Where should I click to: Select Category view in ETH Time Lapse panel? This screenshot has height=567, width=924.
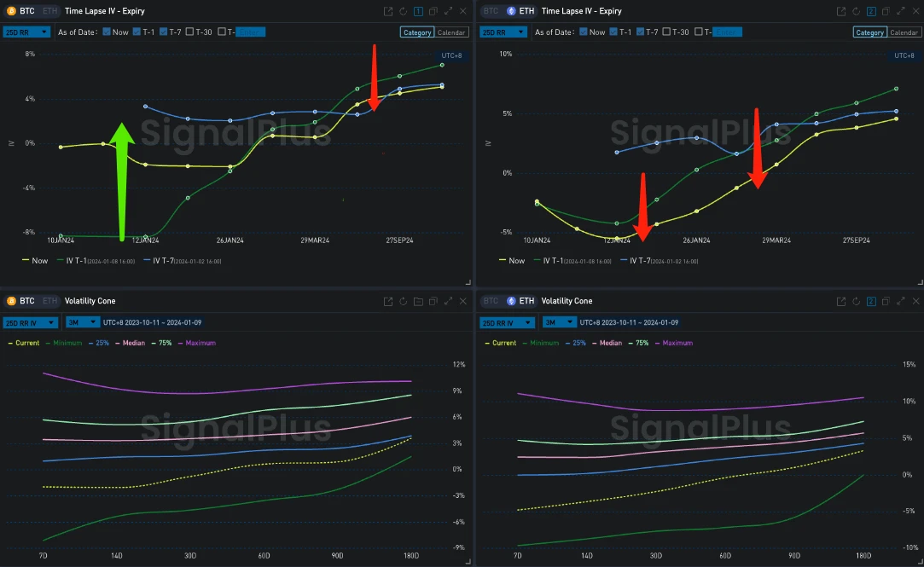click(869, 32)
